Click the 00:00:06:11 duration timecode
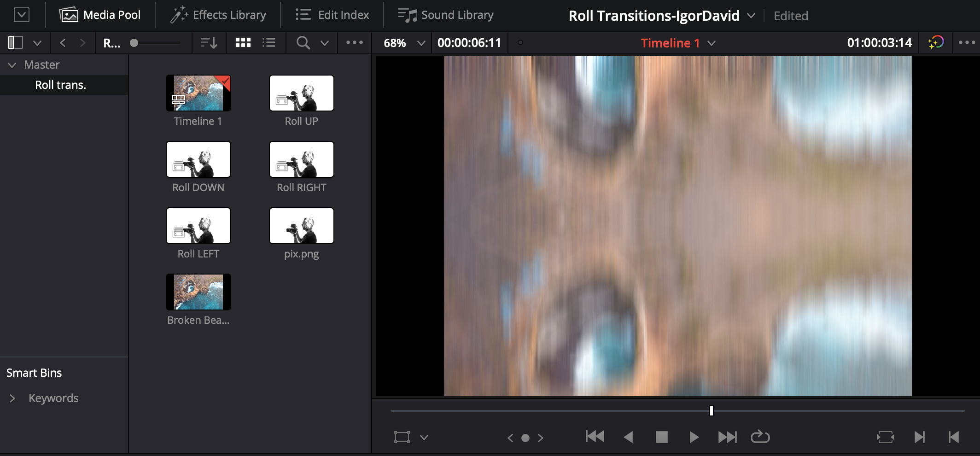Screen dimensions: 980x456 469,43
